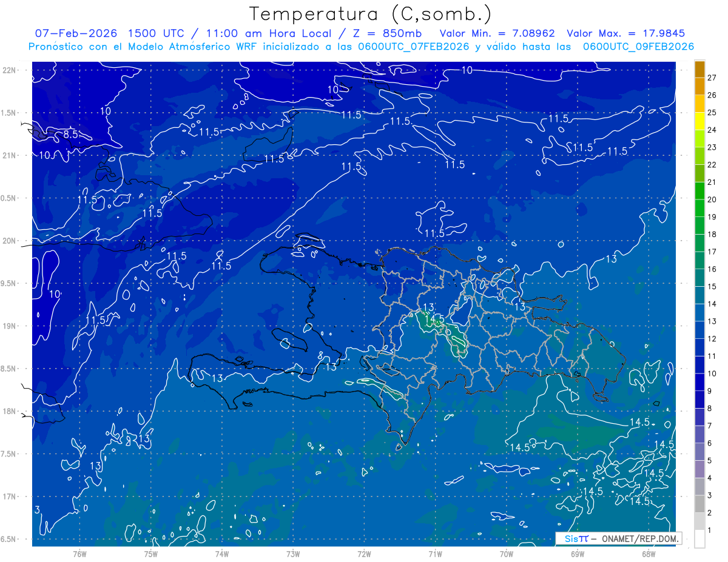Click the colorbar label "15"
The width and height of the screenshot is (728, 562).
point(712,286)
